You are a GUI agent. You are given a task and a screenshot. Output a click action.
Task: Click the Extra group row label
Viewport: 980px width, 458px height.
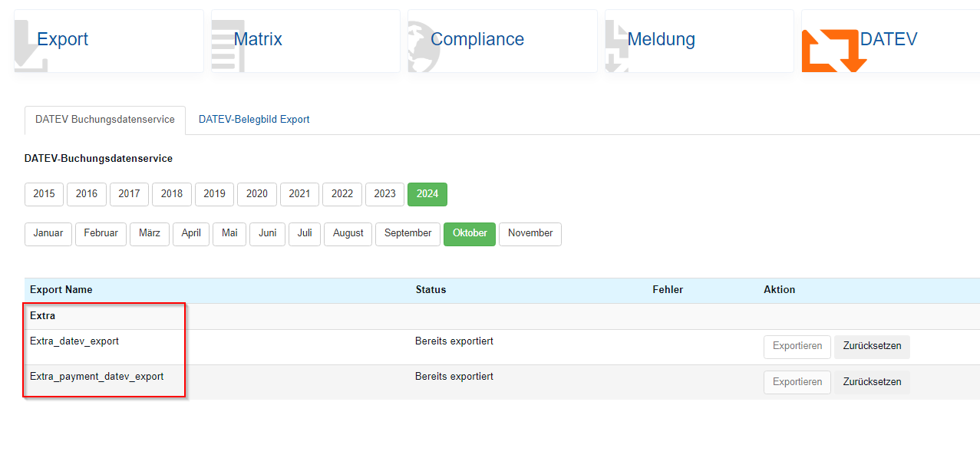click(x=42, y=316)
